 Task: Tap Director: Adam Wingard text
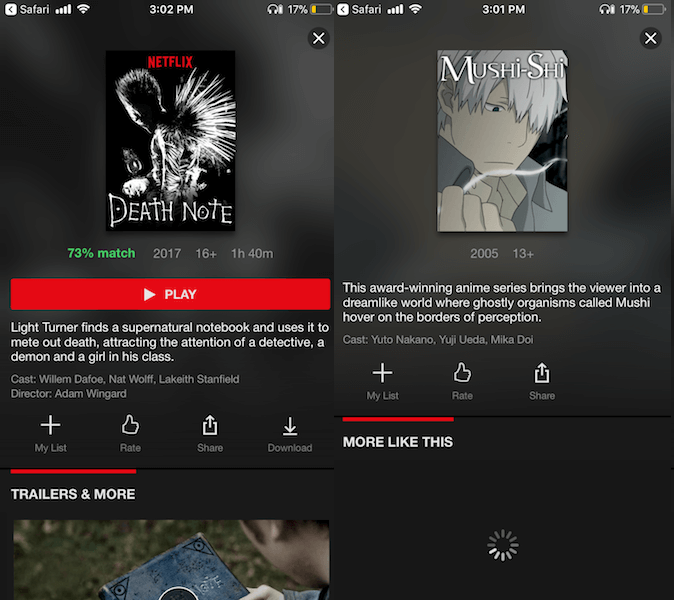tap(69, 394)
